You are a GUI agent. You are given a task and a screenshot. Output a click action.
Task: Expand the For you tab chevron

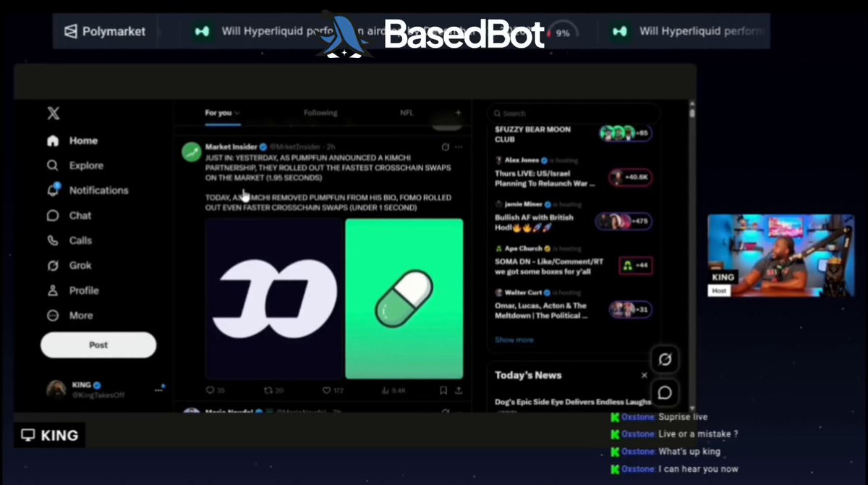coord(237,113)
